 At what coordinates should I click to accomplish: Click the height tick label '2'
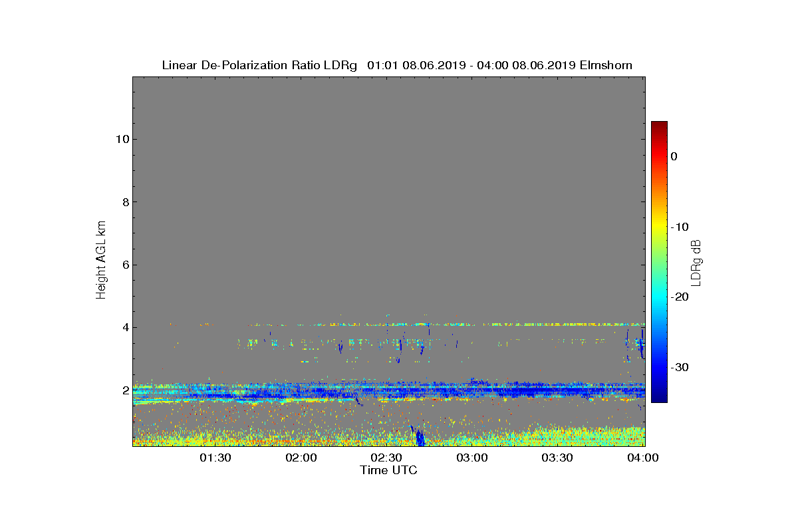tap(125, 390)
